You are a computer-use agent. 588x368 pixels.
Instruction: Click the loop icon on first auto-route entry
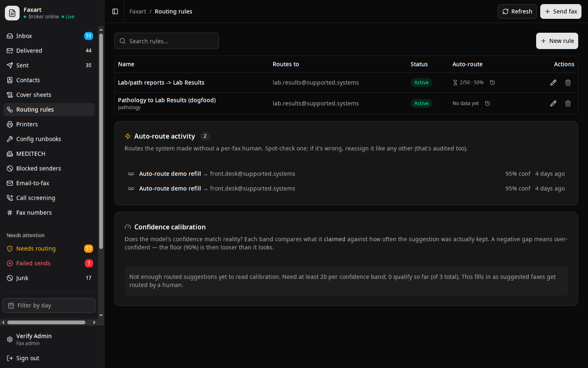point(131,174)
